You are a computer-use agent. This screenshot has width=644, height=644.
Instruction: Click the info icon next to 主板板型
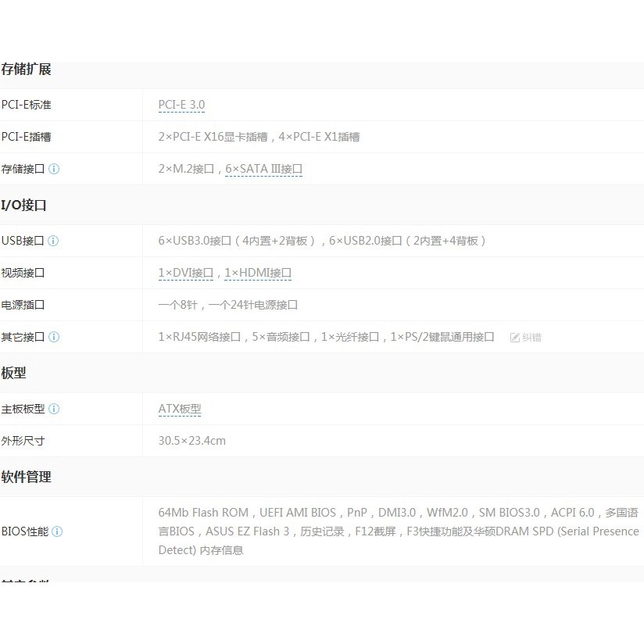point(54,409)
